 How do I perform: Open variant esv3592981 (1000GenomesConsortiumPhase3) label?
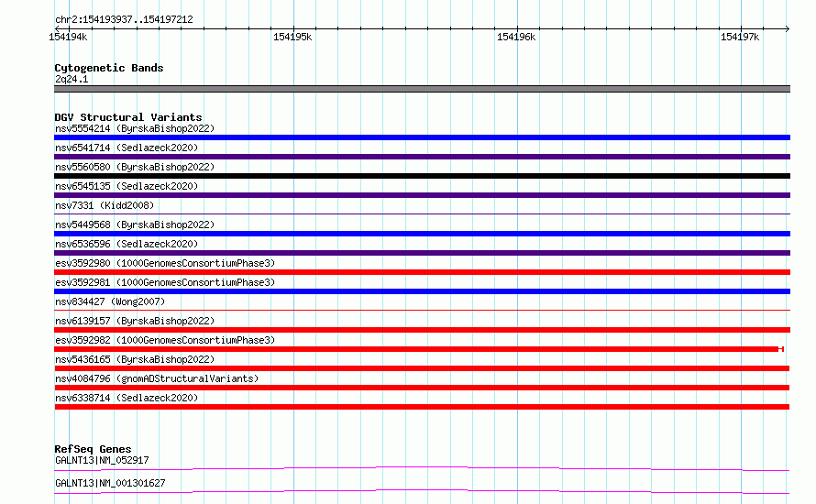tap(165, 282)
